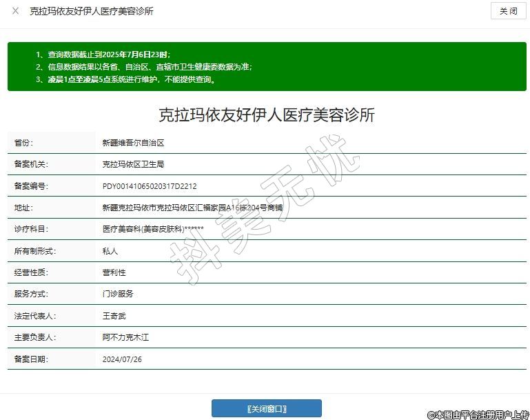The image size is (530, 420).
Task: Select the main person in charge 阿不力克木江
Action: [125, 337]
